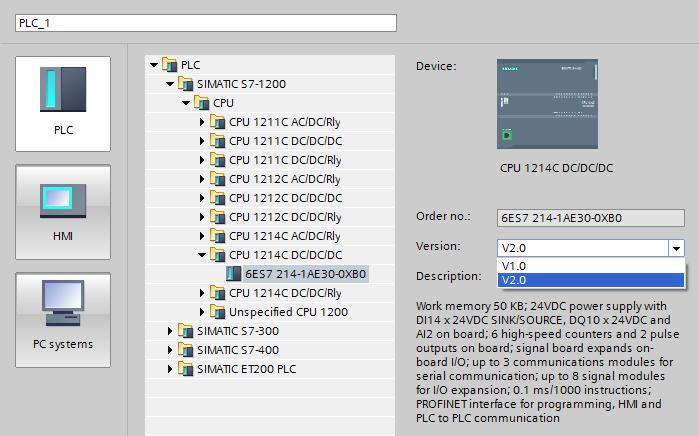The height and width of the screenshot is (436, 699).
Task: Expand CPU 1211C DC/DC/DC
Action: point(202,141)
